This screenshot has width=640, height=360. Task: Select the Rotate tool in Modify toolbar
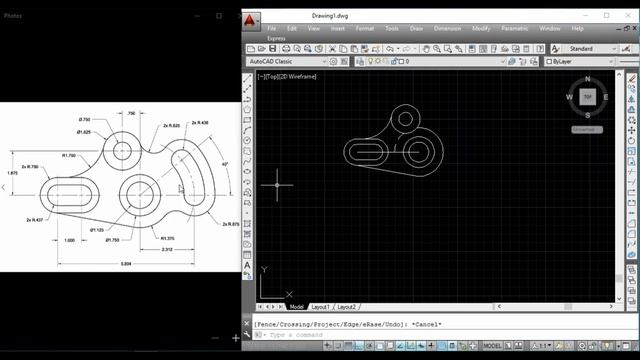point(631,140)
